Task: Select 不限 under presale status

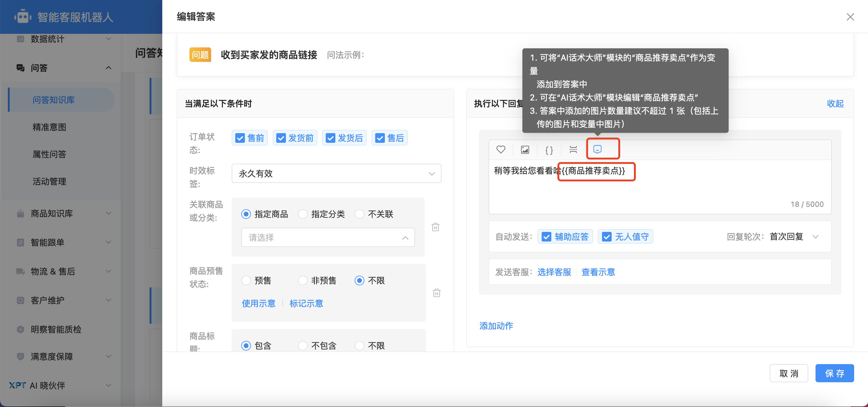Action: pos(360,280)
